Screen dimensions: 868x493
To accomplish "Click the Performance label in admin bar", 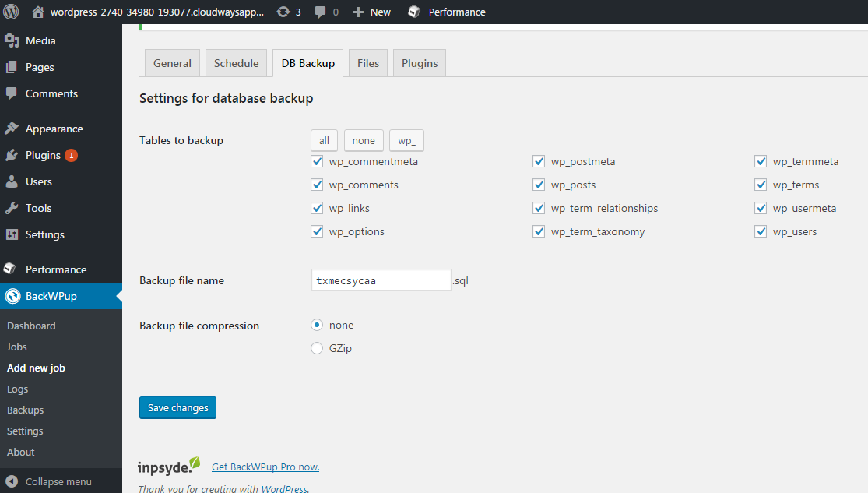I will pyautogui.click(x=457, y=12).
